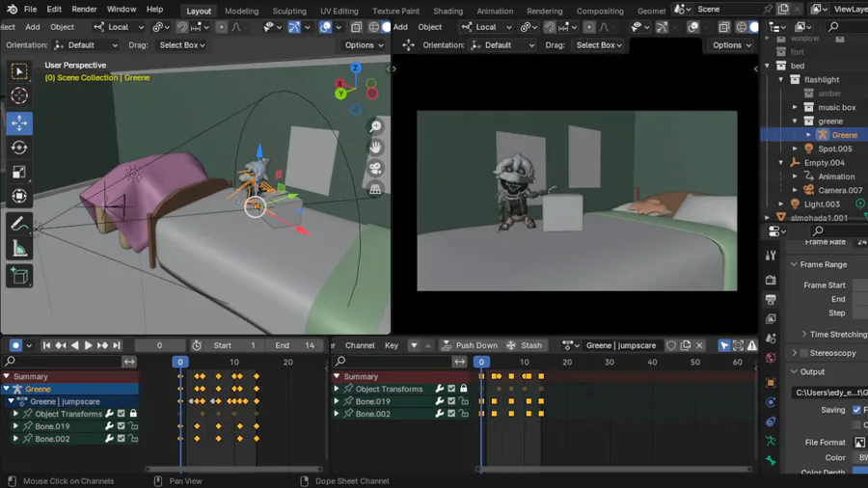Uncheck Bone.019 checkbox in left dope sheet

pyautogui.click(x=122, y=426)
